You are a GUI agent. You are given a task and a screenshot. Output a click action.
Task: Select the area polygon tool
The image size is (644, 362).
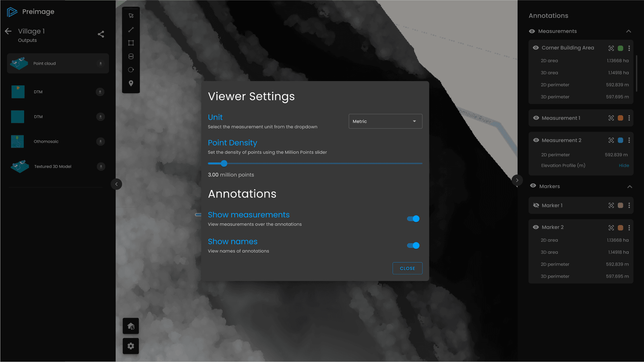(131, 43)
